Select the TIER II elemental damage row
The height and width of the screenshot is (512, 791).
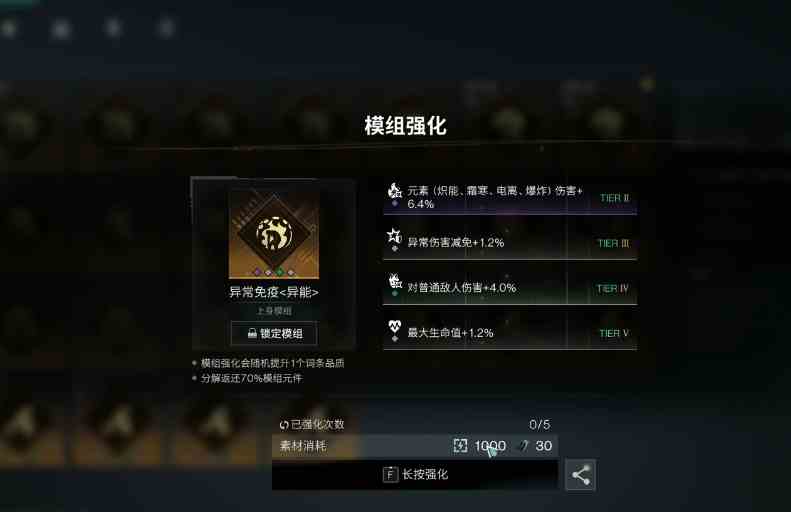coord(510,197)
